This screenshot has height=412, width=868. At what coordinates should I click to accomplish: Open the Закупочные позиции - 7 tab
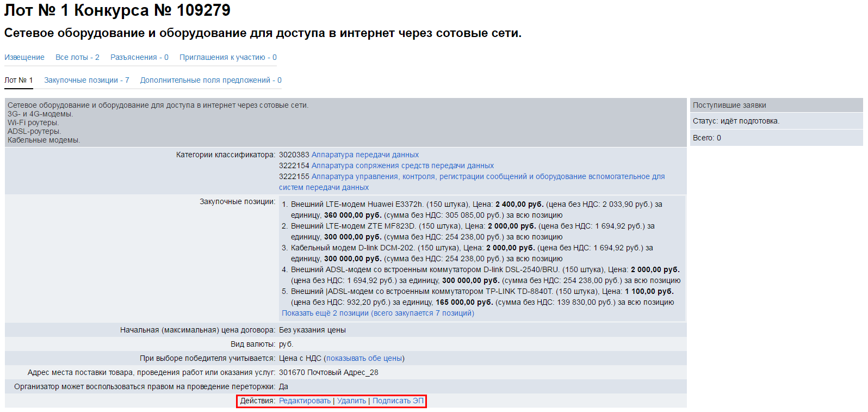click(86, 80)
